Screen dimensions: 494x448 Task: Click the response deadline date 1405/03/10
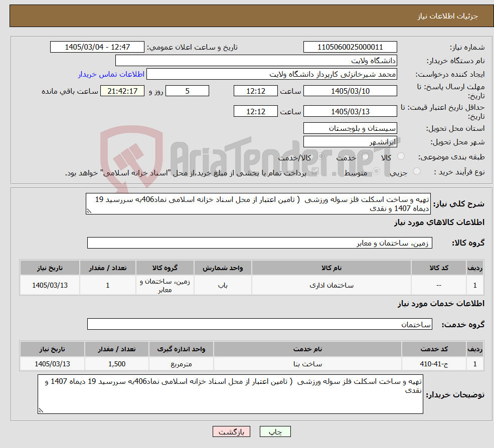(x=350, y=91)
